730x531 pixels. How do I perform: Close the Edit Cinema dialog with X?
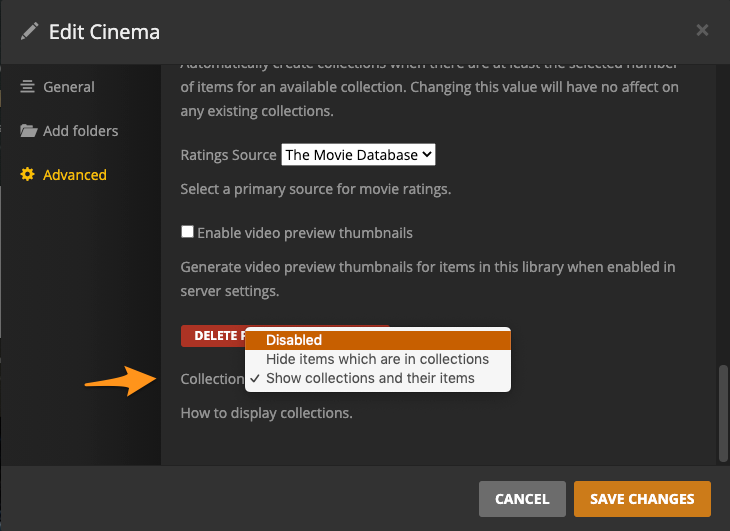click(x=702, y=30)
